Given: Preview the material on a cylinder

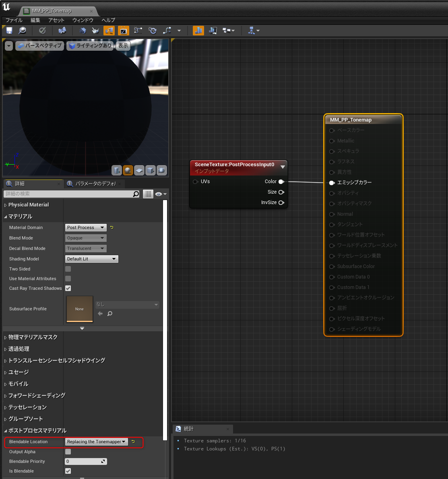Looking at the screenshot, I should click(117, 171).
